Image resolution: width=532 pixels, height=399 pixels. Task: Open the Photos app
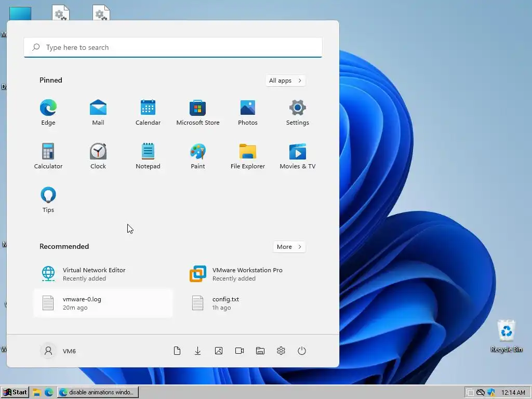click(x=248, y=113)
